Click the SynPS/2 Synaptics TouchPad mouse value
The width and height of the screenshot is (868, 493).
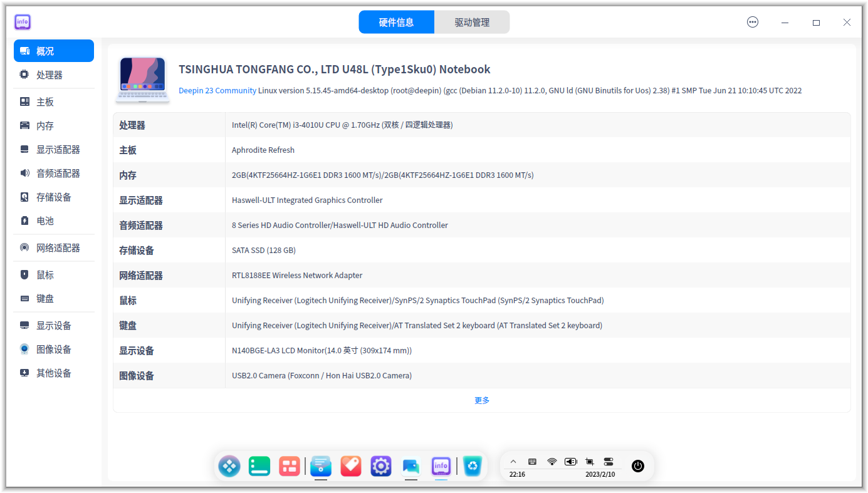(418, 300)
